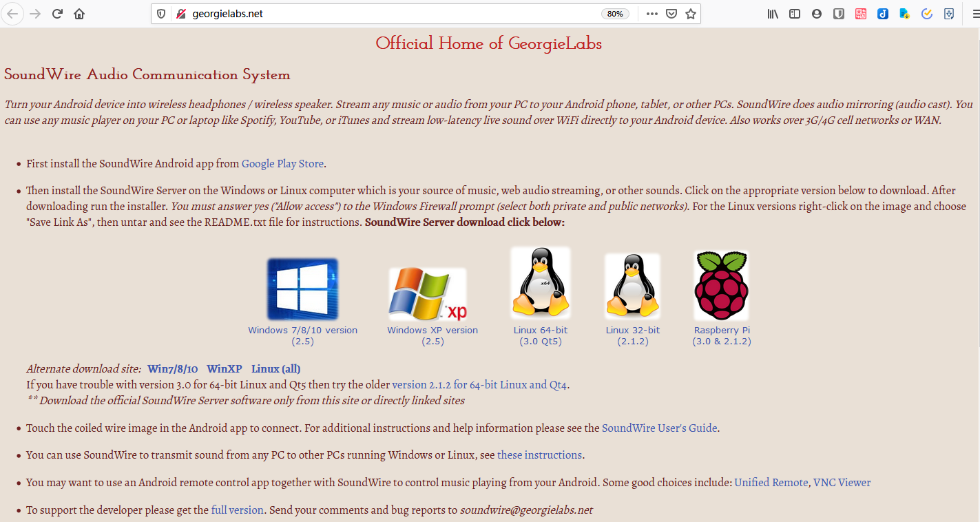The image size is (980, 522).
Task: Bookmark this page with the star
Action: pos(691,14)
